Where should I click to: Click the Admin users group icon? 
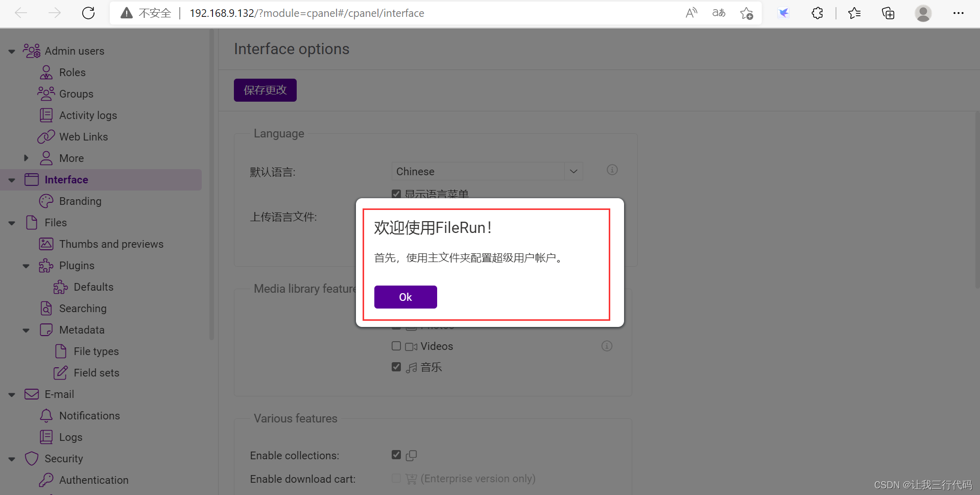click(x=32, y=51)
